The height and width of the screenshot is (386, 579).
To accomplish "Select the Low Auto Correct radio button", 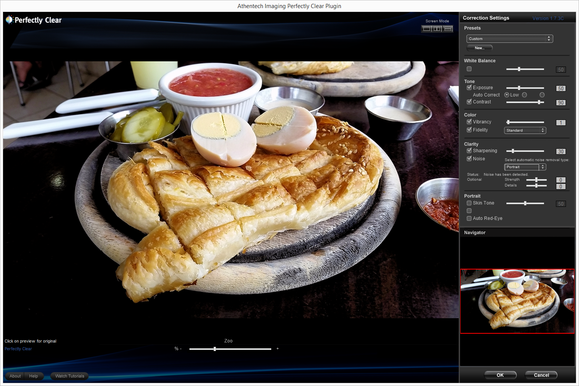I will (x=507, y=95).
